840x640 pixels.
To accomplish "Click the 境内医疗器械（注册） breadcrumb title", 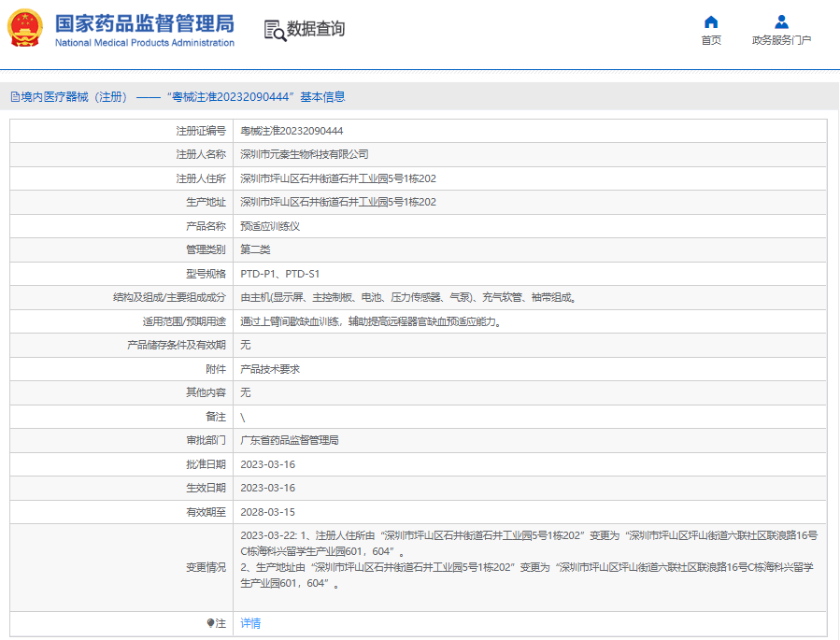I will click(x=74, y=97).
